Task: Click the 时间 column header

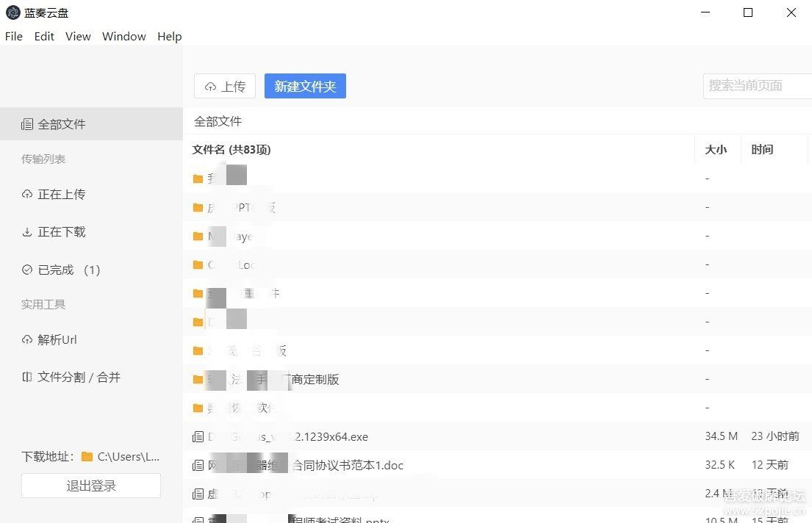Action: pyautogui.click(x=762, y=150)
